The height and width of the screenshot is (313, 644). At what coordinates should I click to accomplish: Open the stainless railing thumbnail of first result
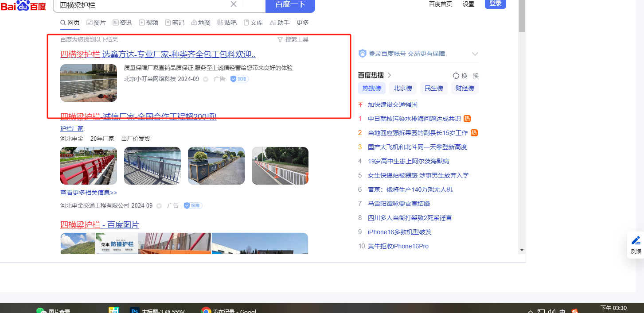point(89,83)
